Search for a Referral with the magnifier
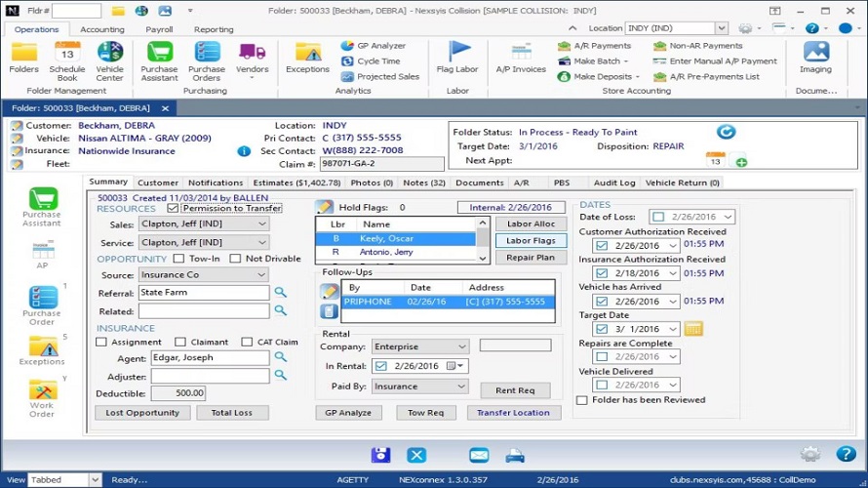Image resolution: width=868 pixels, height=488 pixels. pyautogui.click(x=281, y=292)
